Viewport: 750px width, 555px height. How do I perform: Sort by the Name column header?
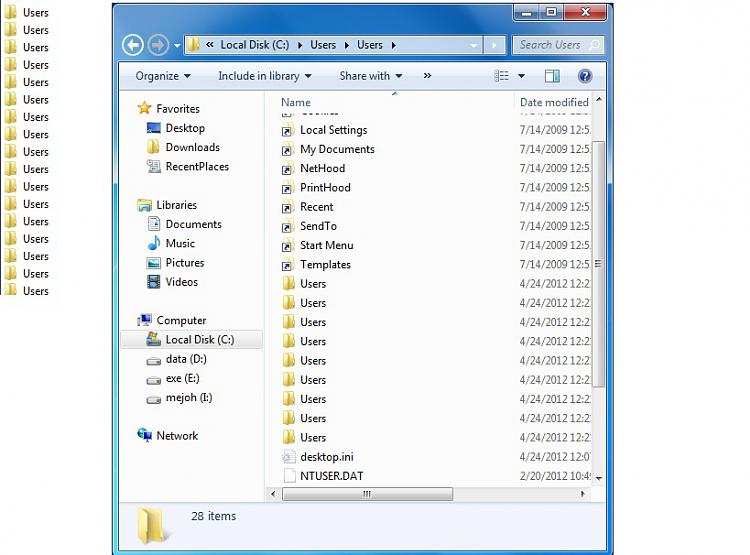[296, 102]
